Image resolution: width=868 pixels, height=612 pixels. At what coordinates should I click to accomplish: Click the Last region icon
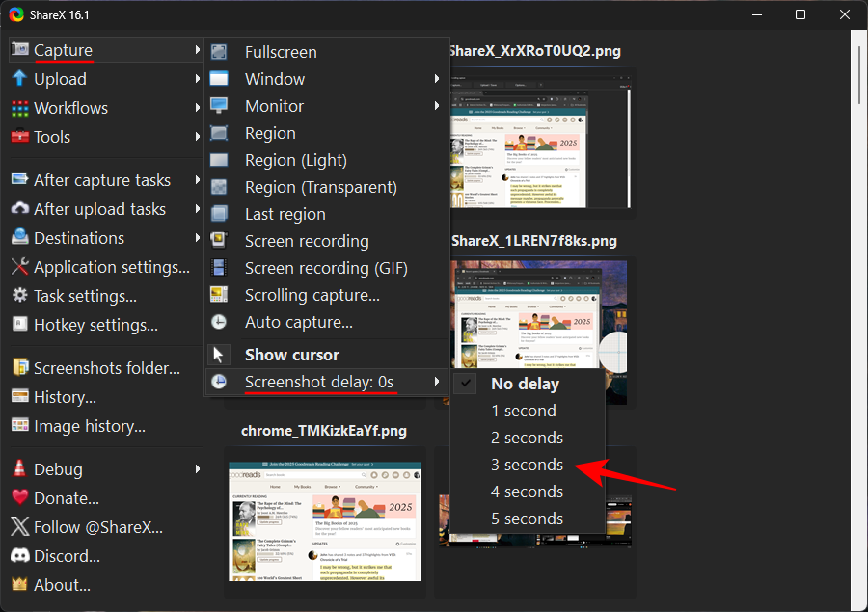(220, 214)
